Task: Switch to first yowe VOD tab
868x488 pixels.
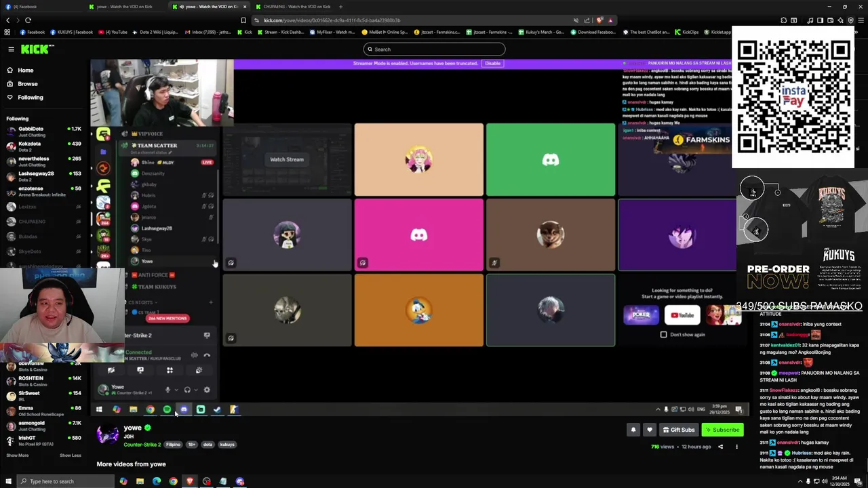Action: click(x=125, y=7)
